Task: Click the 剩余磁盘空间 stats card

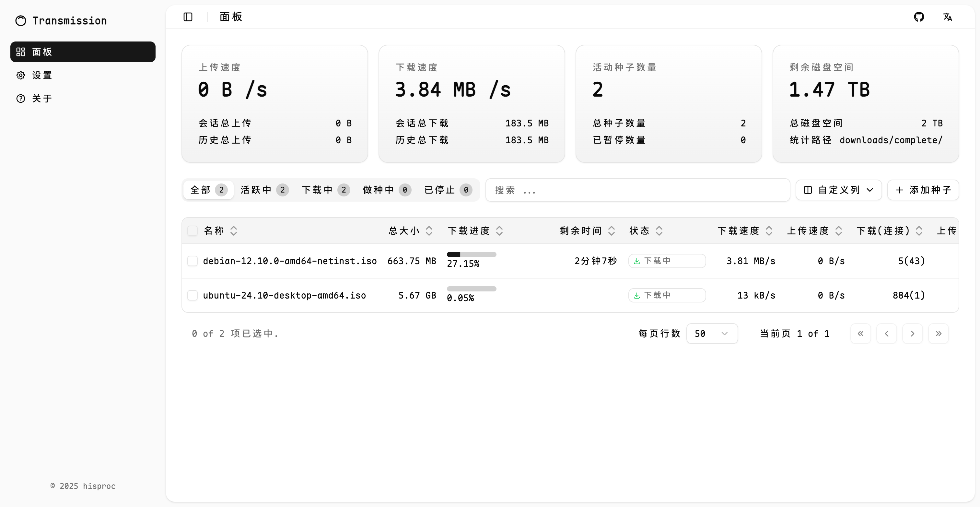Action: coord(866,103)
